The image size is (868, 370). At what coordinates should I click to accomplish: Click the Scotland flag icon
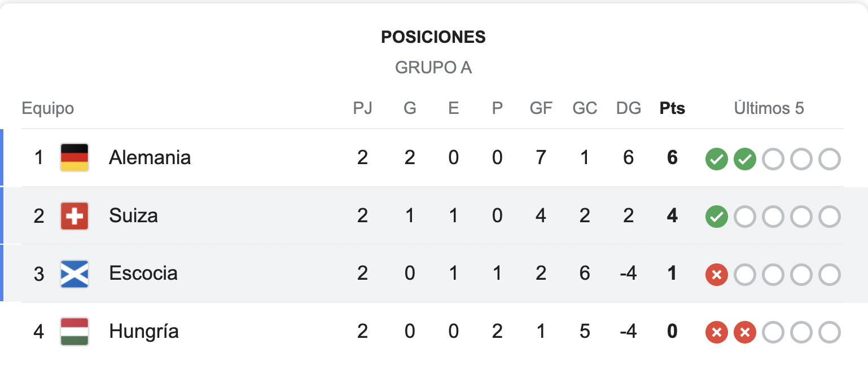[74, 274]
